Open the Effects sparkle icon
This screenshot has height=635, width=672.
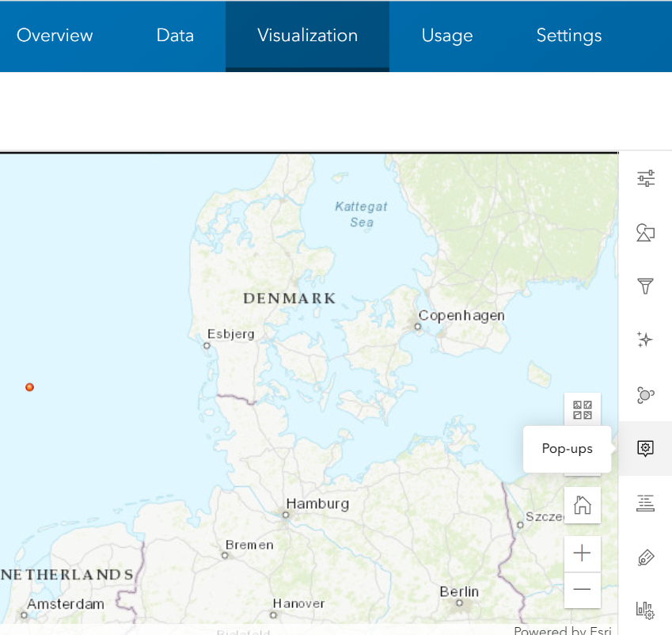coord(645,340)
